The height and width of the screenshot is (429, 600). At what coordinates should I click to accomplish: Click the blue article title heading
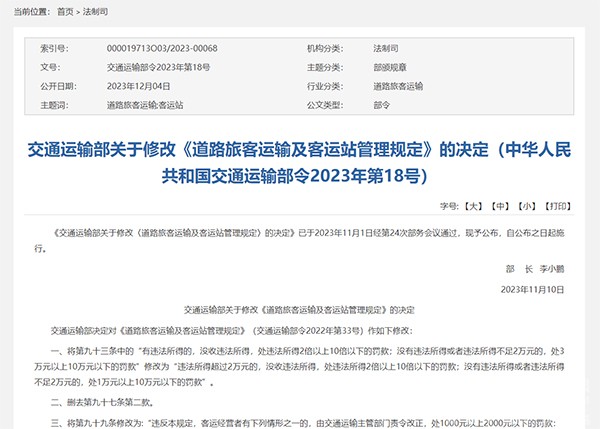[299, 163]
